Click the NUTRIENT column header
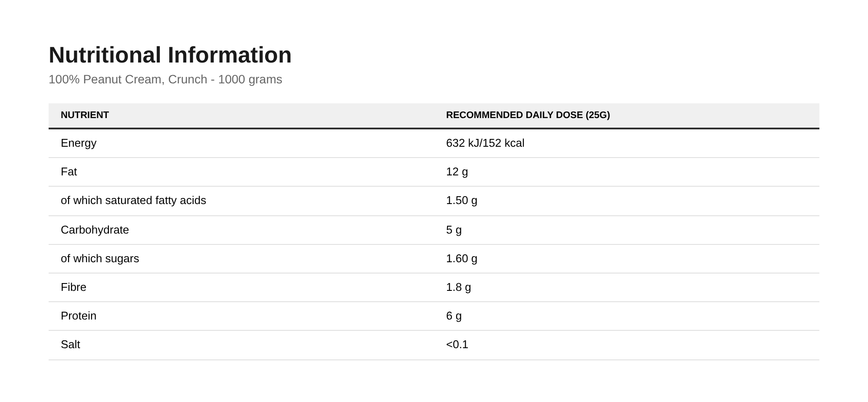The width and height of the screenshot is (868, 402). (x=85, y=115)
